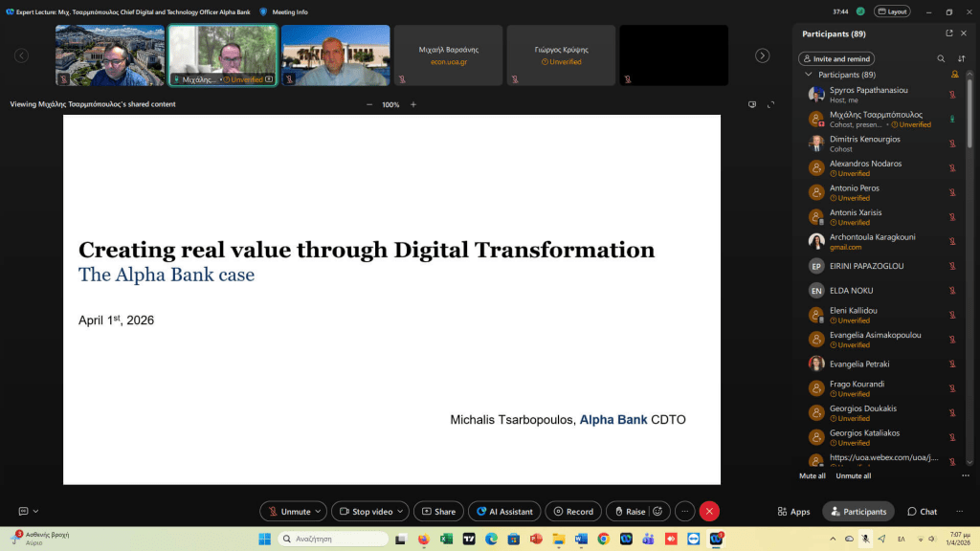Leave meeting with the red X button
The width and height of the screenshot is (980, 551).
[x=709, y=511]
